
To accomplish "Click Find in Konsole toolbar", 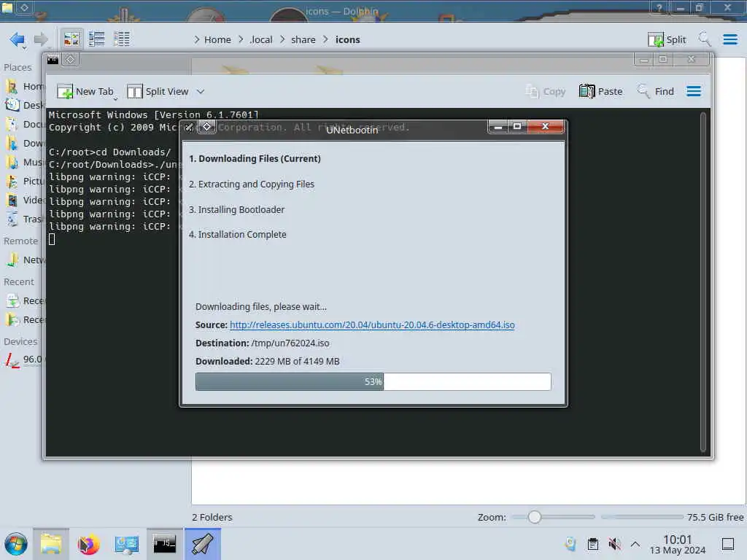I will point(656,91).
